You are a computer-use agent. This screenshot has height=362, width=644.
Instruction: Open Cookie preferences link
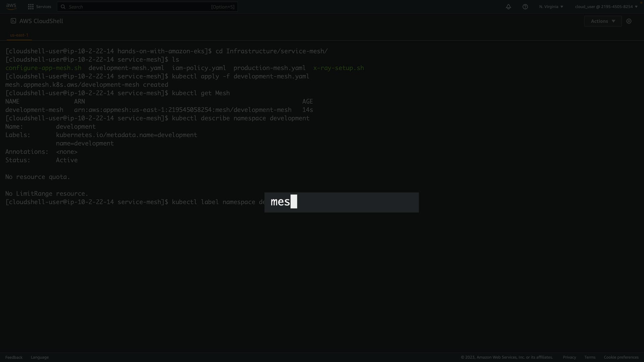(x=621, y=357)
